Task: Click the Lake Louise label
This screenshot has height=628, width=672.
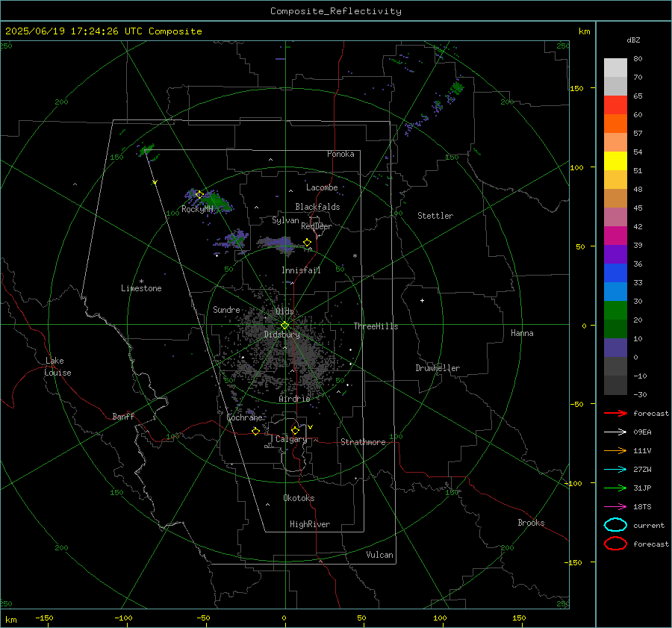Action: click(57, 367)
